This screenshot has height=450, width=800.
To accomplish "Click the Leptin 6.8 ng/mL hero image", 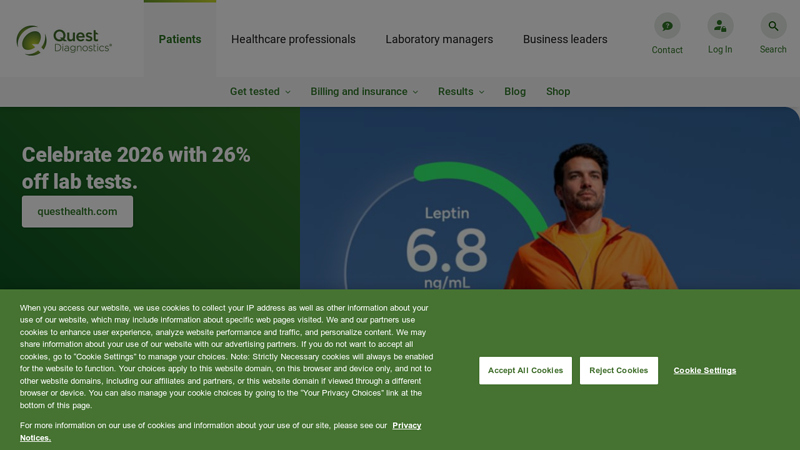I will pyautogui.click(x=549, y=198).
